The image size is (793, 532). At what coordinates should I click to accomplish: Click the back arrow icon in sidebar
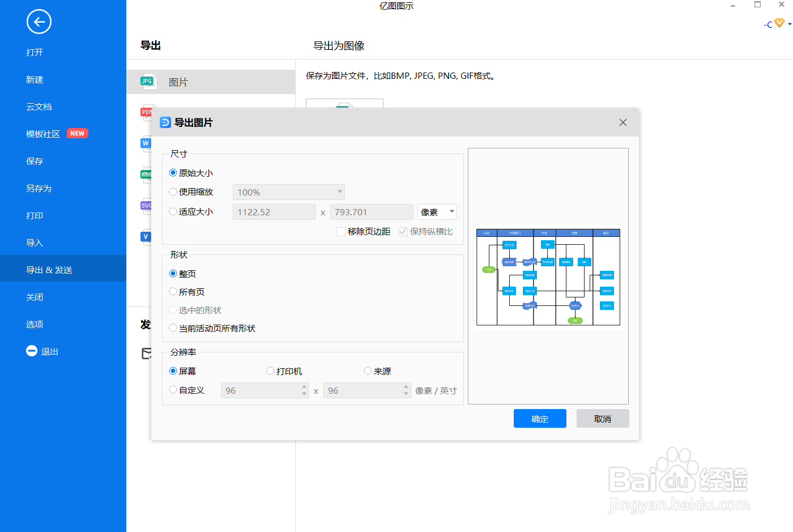click(x=39, y=22)
